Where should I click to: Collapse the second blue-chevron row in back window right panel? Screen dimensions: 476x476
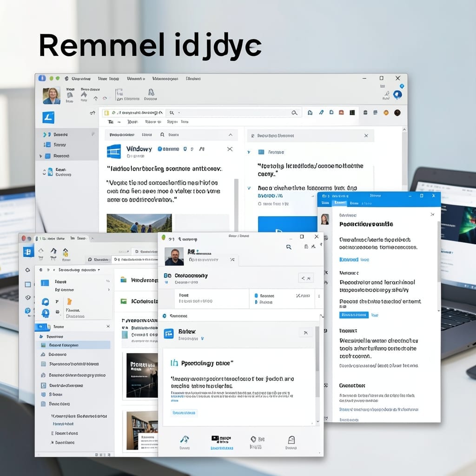point(249,188)
